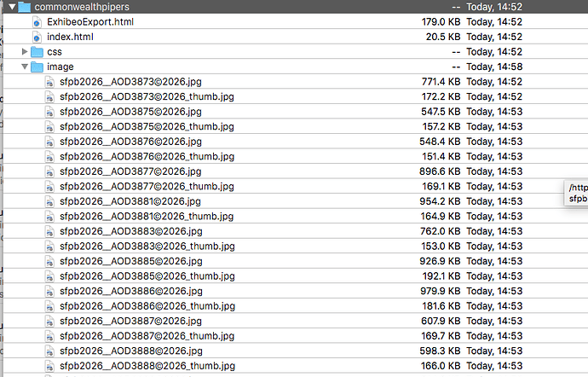
Task: Select file sfpb2026__AOD3886©2026.jpg
Action: 131,291
